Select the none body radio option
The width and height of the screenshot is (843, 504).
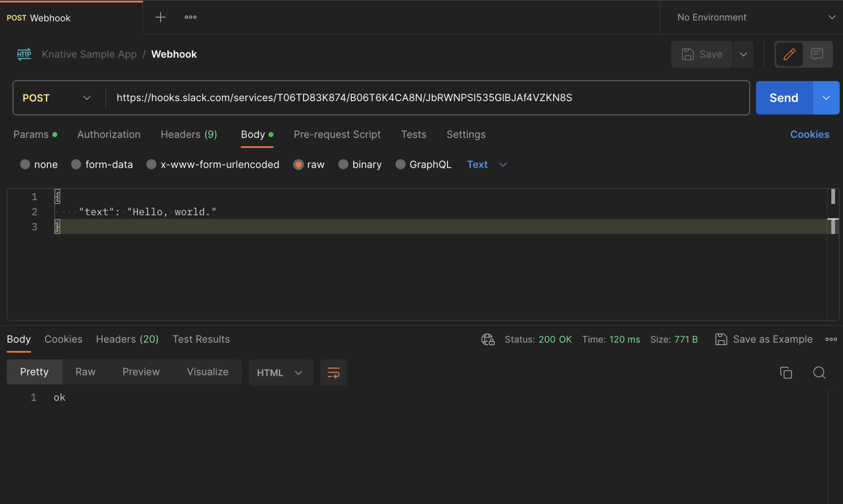click(25, 164)
